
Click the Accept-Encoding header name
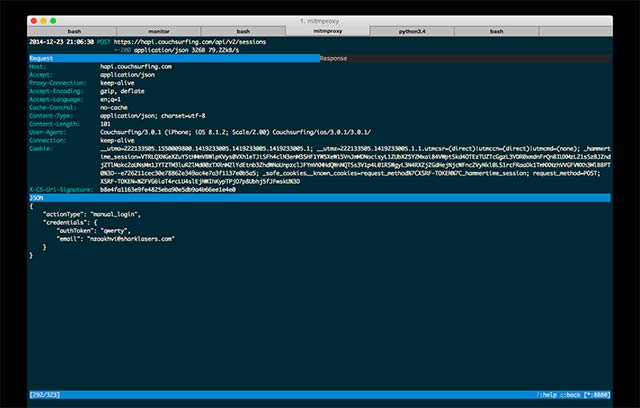click(56, 91)
